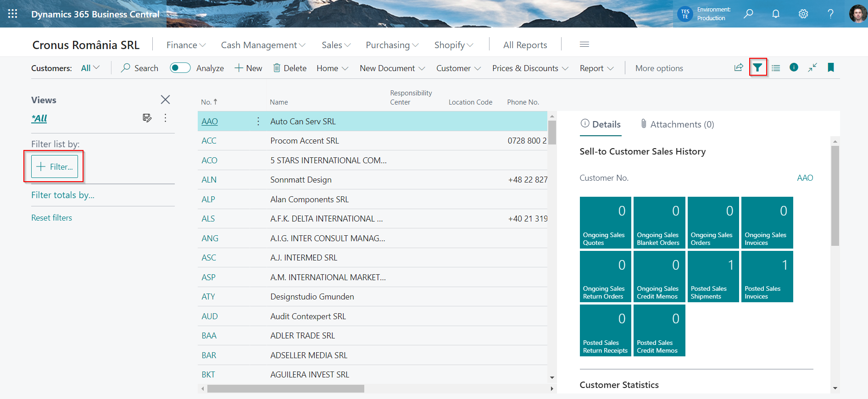Sort by No. column header
This screenshot has width=868, height=399.
(x=209, y=102)
